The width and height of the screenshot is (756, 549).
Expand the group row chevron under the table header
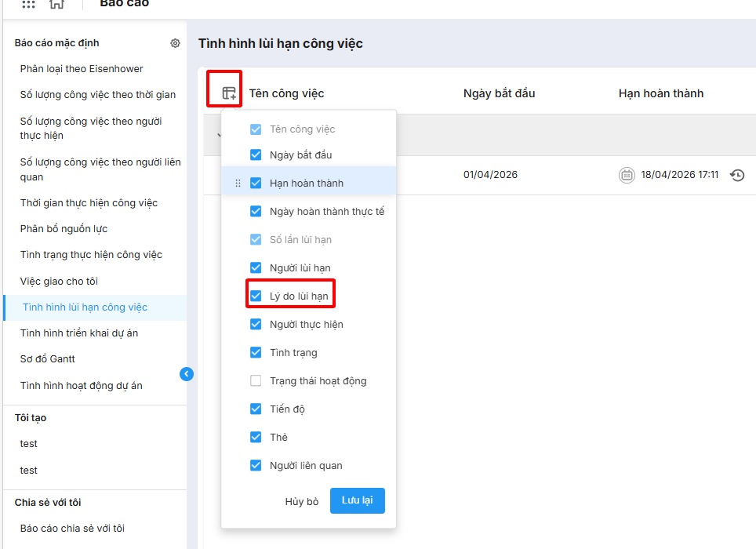[x=218, y=135]
